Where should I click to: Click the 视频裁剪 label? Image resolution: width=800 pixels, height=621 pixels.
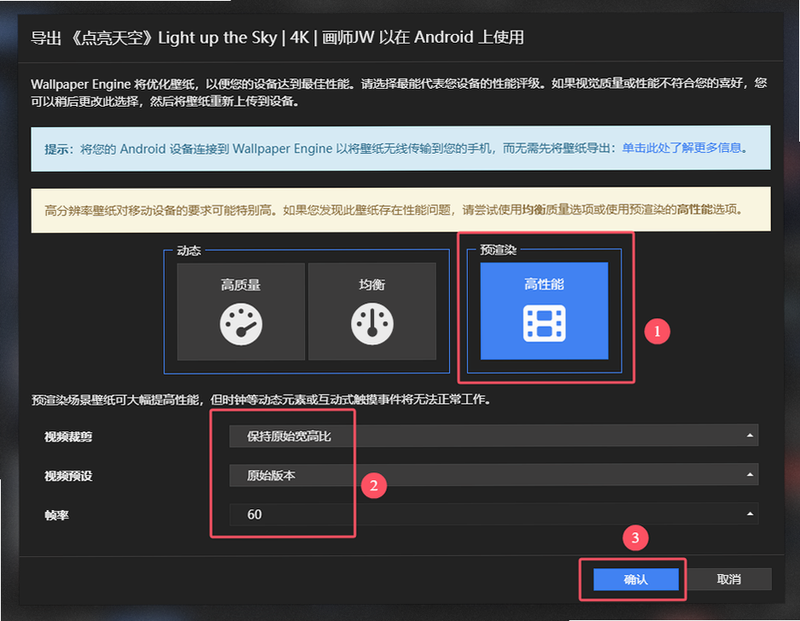68,437
